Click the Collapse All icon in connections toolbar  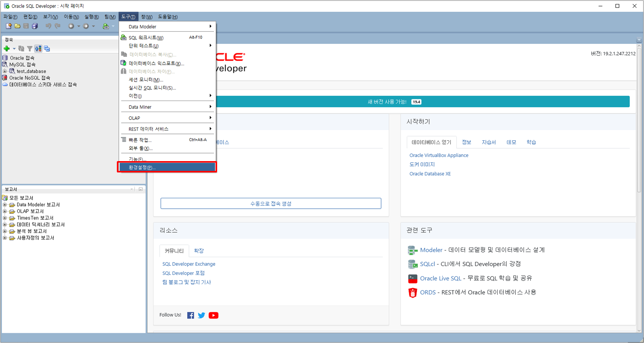(x=47, y=48)
